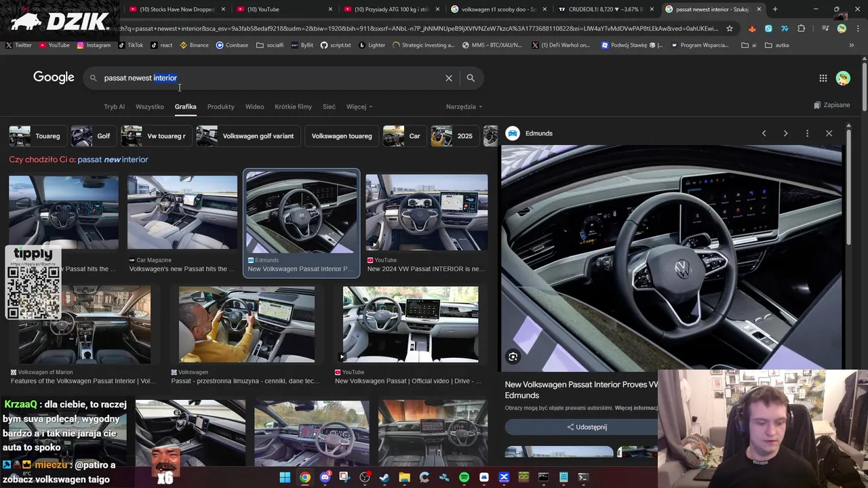Open Steam from the taskbar
Screen dimensions: 868x488
click(384, 477)
